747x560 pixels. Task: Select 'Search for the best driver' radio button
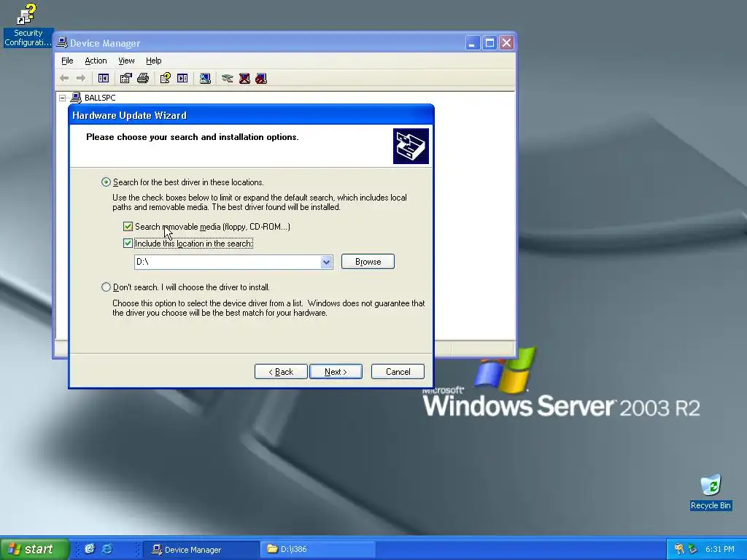pos(106,182)
